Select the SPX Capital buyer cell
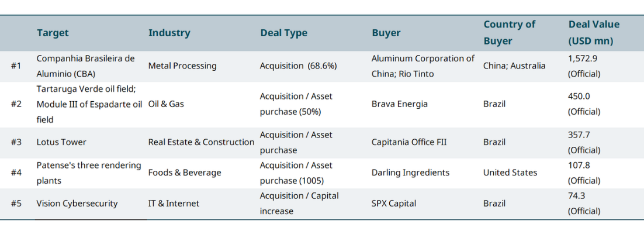The image size is (644, 234). click(x=393, y=204)
